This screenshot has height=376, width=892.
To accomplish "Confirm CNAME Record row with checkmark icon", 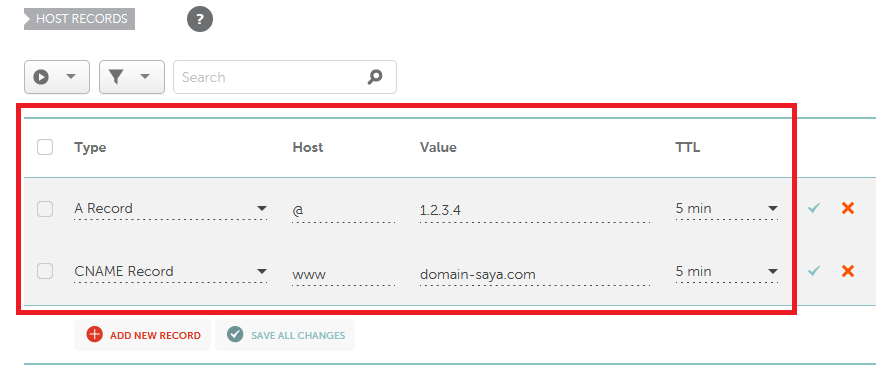I will pyautogui.click(x=814, y=271).
